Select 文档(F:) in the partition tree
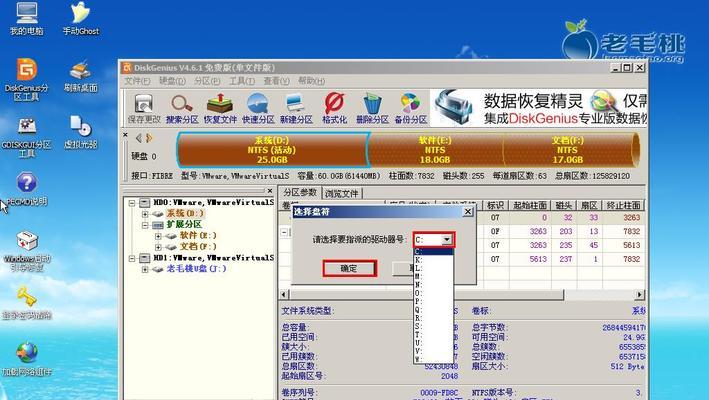 pyautogui.click(x=198, y=246)
